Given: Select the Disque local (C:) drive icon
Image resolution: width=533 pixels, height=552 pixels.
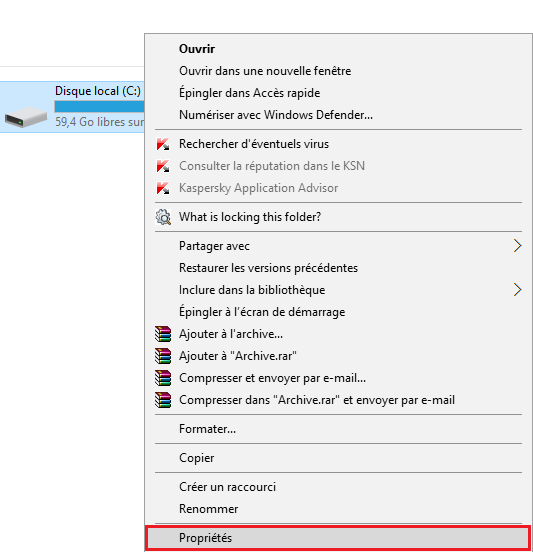Looking at the screenshot, I should pos(26,117).
